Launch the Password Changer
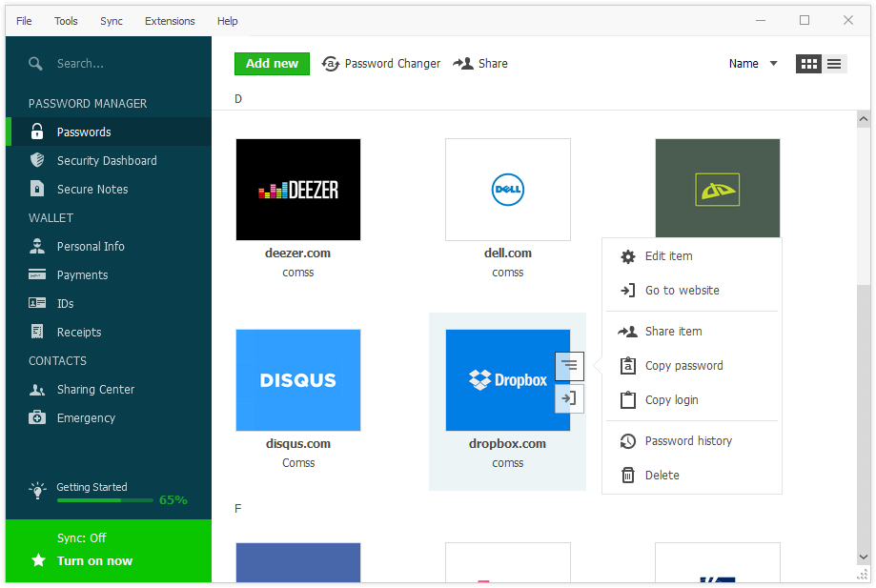876x588 pixels. coord(381,64)
